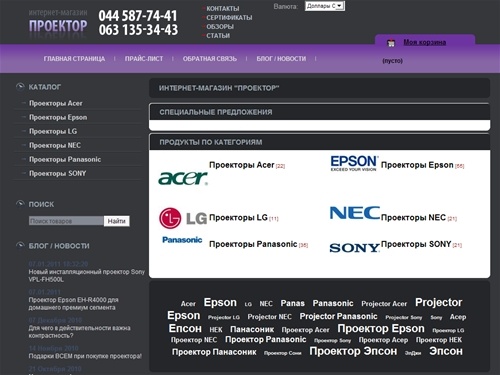
Task: Click the Проектор Panasonic tag
Action: coord(265,340)
